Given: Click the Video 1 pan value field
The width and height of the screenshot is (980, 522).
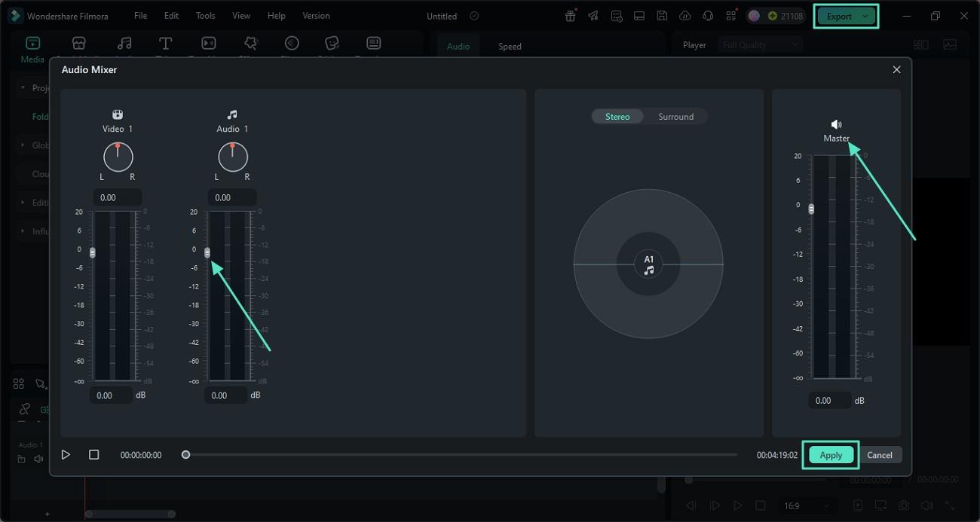Looking at the screenshot, I should pos(118,197).
